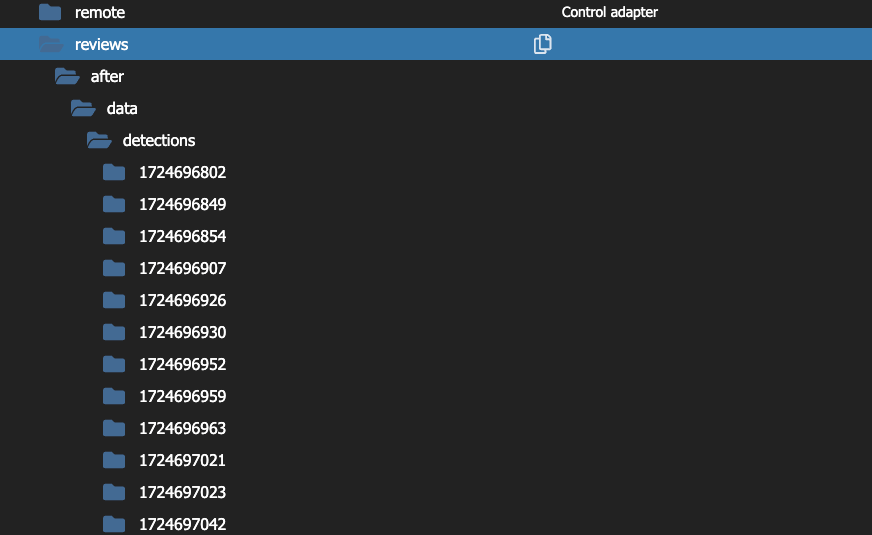Select folder name 1724697021
The width and height of the screenshot is (872, 535).
pos(182,460)
